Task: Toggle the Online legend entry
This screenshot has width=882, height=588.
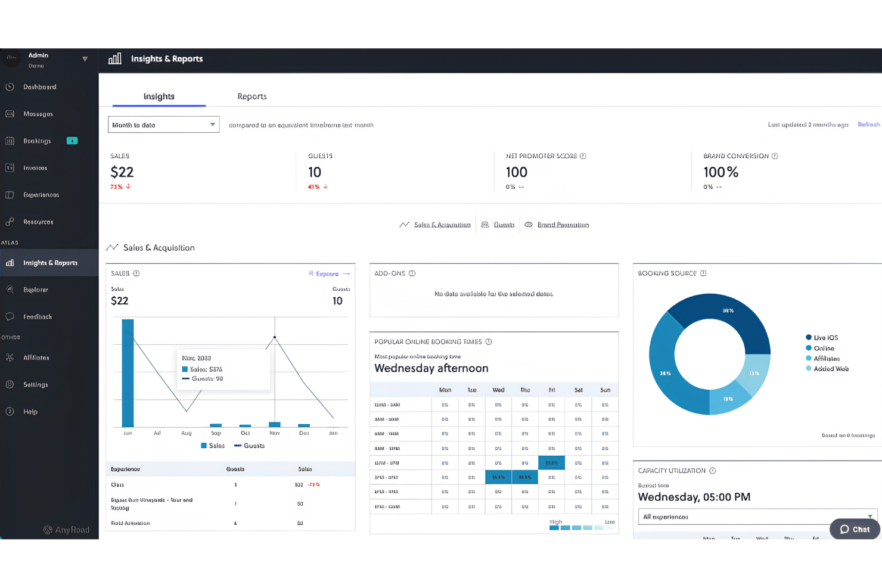Action: point(820,348)
